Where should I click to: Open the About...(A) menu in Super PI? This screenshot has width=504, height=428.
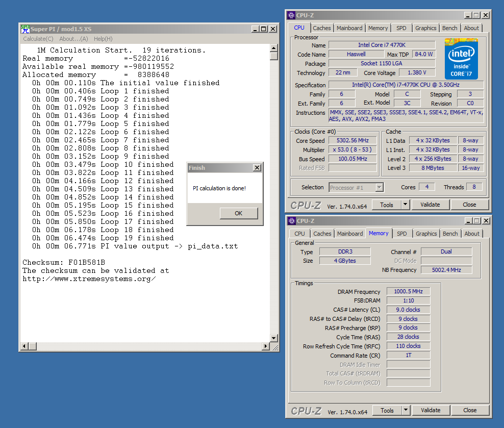73,39
